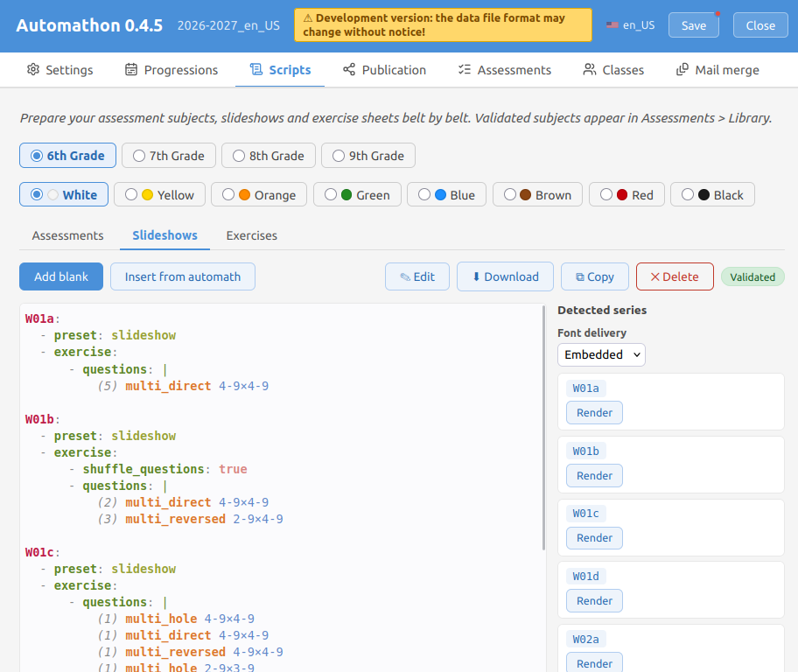Screen dimensions: 798x672
Task: Switch to the Assessments sub-tab under belts
Action: pyautogui.click(x=67, y=235)
